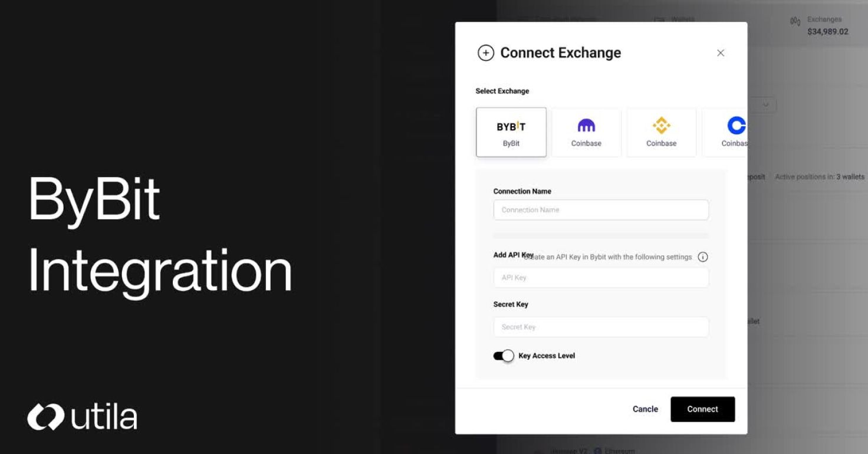Screen dimensions: 868x454
Task: Click the Exchanges candlestick icon in header
Action: click(x=795, y=22)
